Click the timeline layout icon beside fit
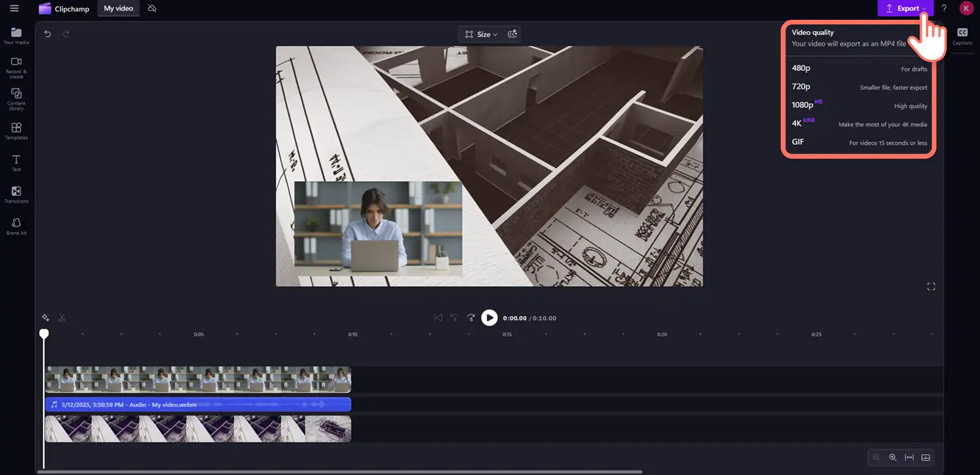Image resolution: width=980 pixels, height=475 pixels. point(926,458)
